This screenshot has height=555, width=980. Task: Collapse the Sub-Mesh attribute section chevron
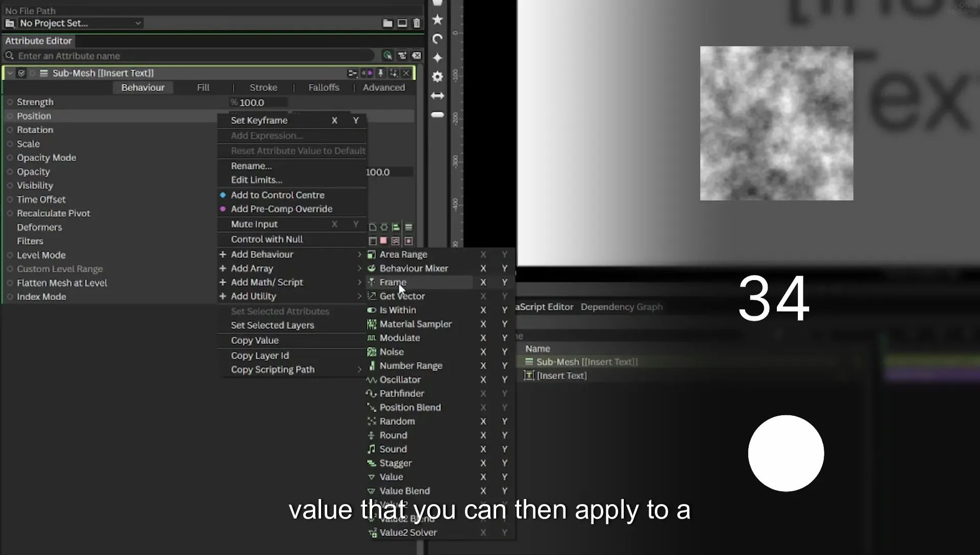[x=10, y=73]
